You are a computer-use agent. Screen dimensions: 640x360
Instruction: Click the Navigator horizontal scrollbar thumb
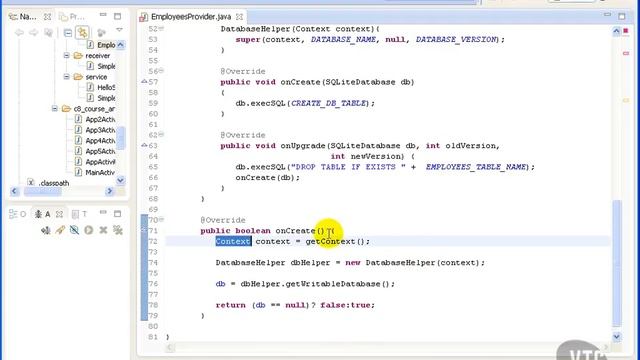pyautogui.click(x=42, y=191)
